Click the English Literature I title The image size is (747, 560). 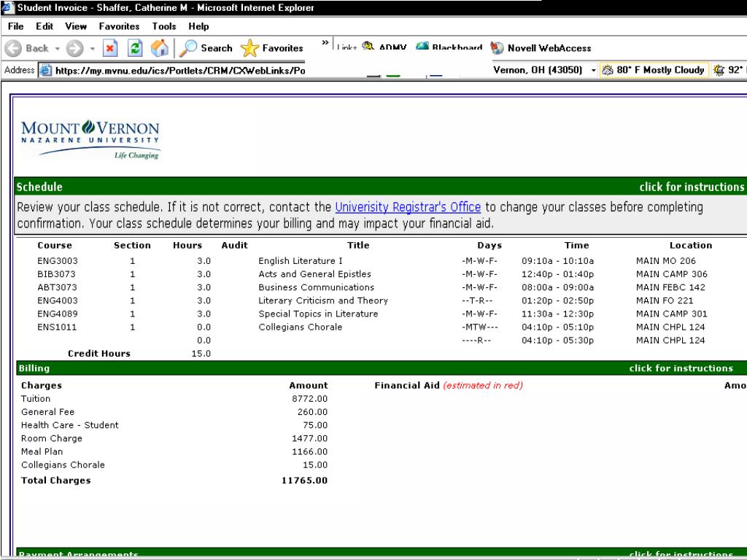tap(300, 261)
